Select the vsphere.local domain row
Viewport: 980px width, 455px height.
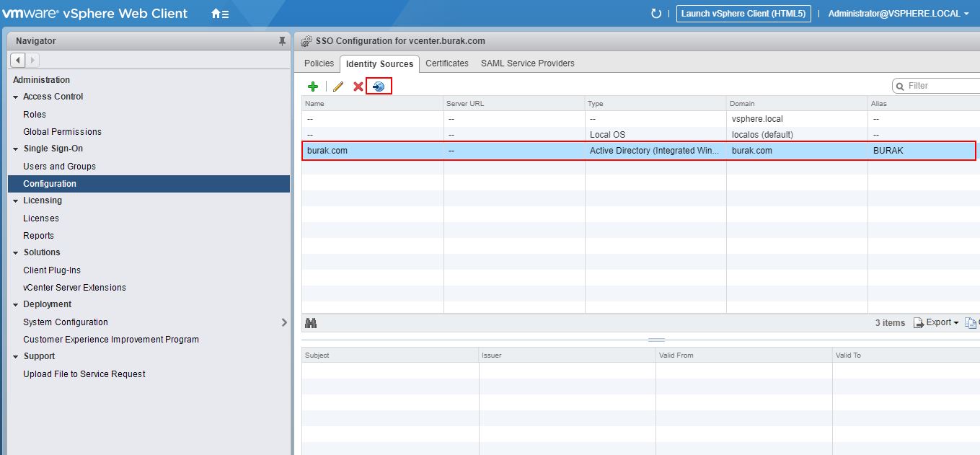[x=640, y=119]
